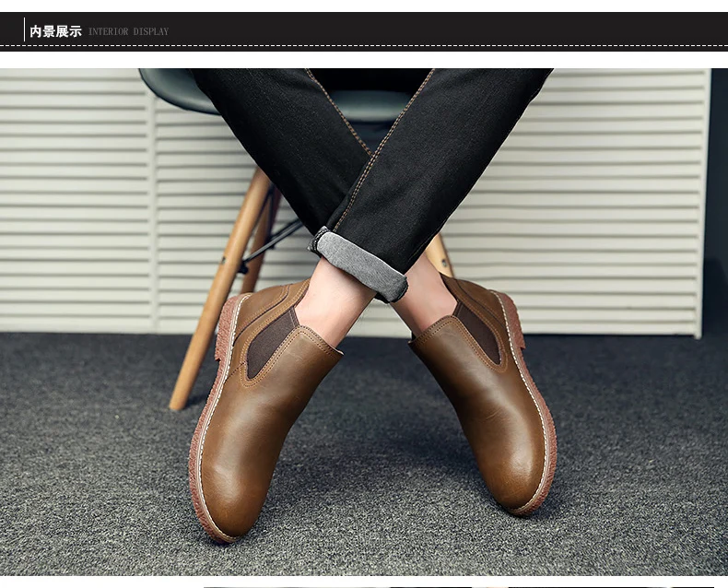Click the 内景展示 section heading
This screenshot has height=588, width=728.
55,31
